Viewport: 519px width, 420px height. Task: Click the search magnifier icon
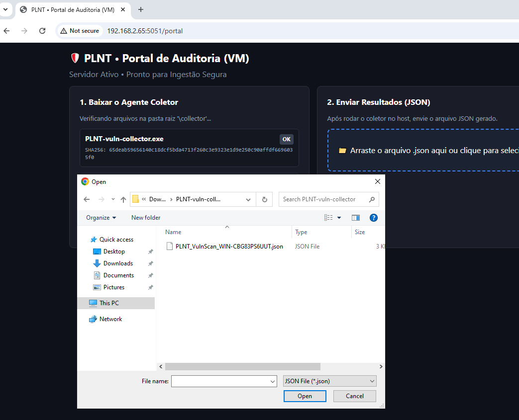[372, 199]
